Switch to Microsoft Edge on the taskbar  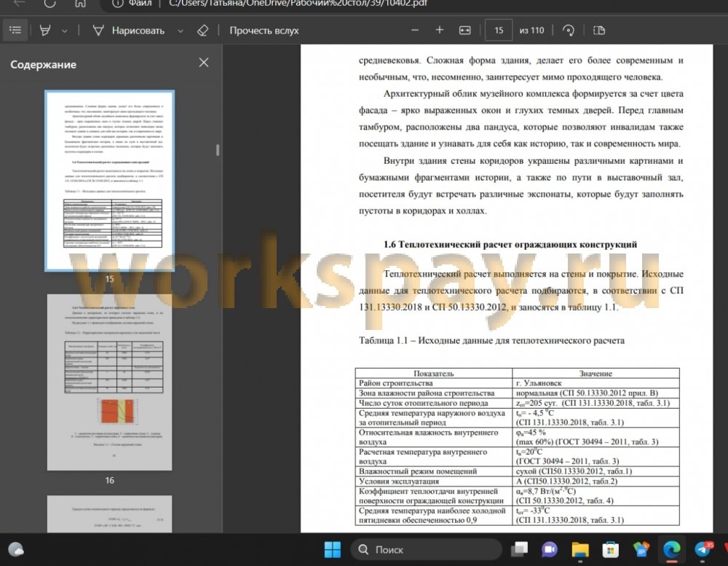tap(671, 550)
